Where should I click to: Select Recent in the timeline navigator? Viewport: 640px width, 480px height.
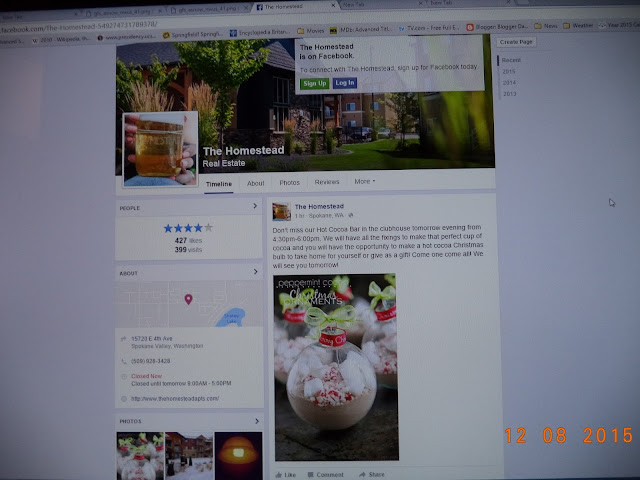click(511, 60)
